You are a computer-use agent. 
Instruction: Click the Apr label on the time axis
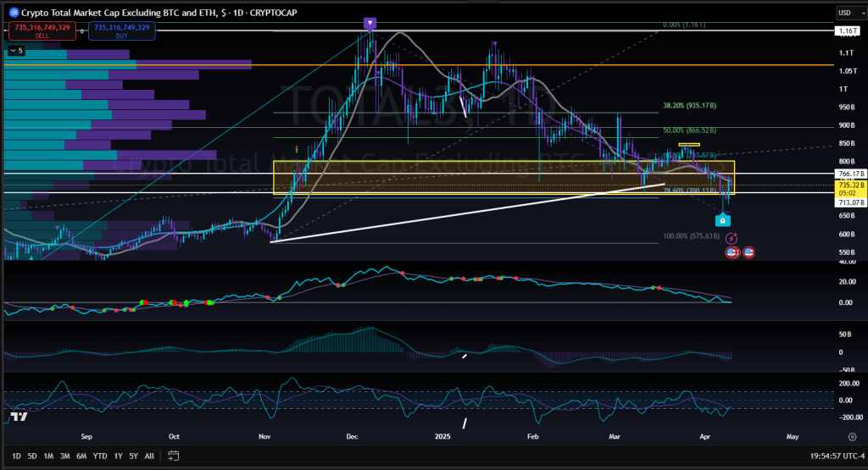(x=704, y=436)
